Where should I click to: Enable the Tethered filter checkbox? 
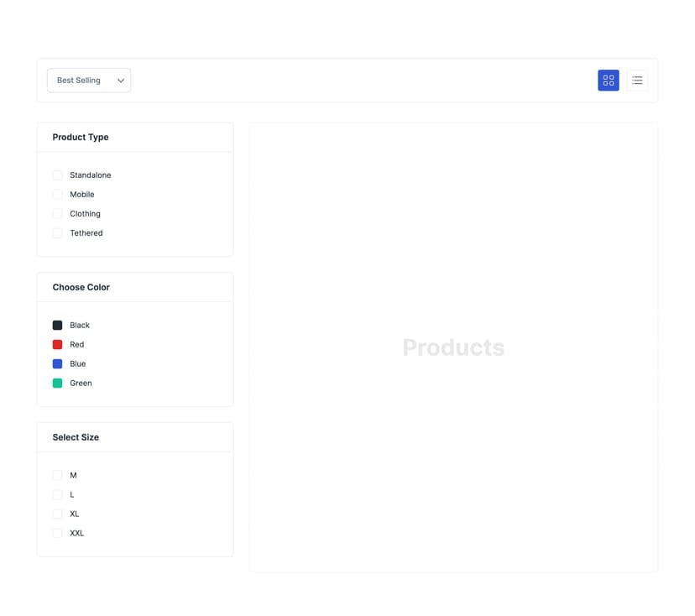(57, 232)
